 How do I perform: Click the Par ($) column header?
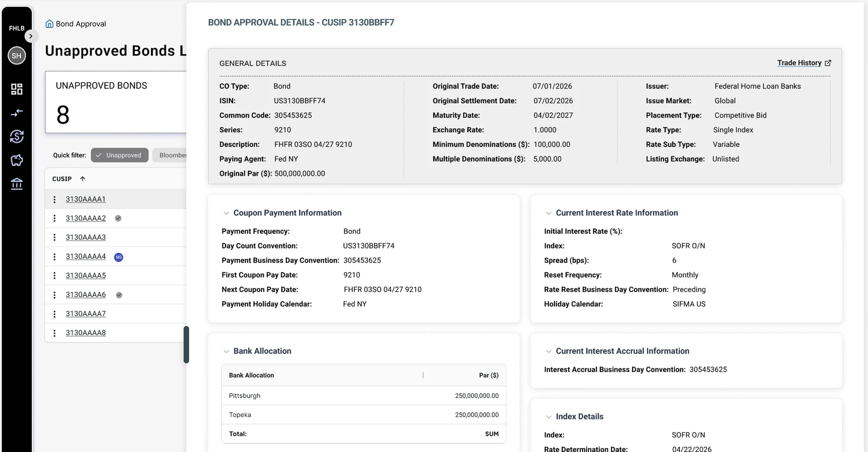click(x=489, y=375)
